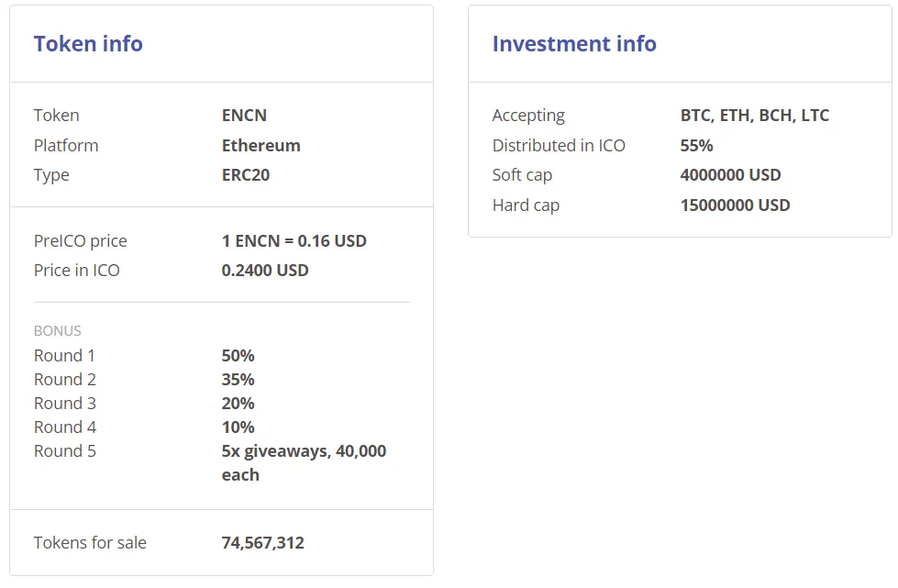Click the Round 5 giveaways text
This screenshot has width=898, height=588.
(305, 462)
